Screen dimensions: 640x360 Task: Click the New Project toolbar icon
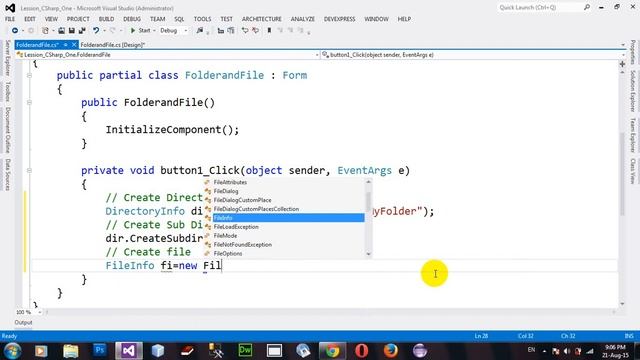[45, 31]
